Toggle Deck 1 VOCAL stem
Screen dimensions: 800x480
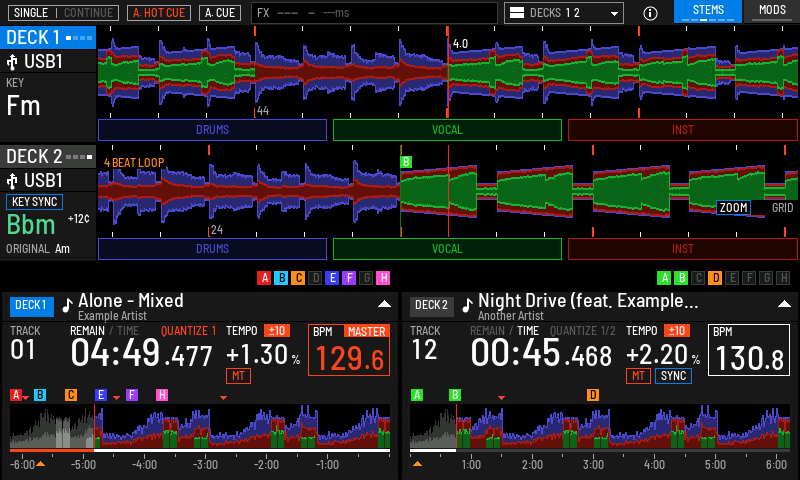447,130
